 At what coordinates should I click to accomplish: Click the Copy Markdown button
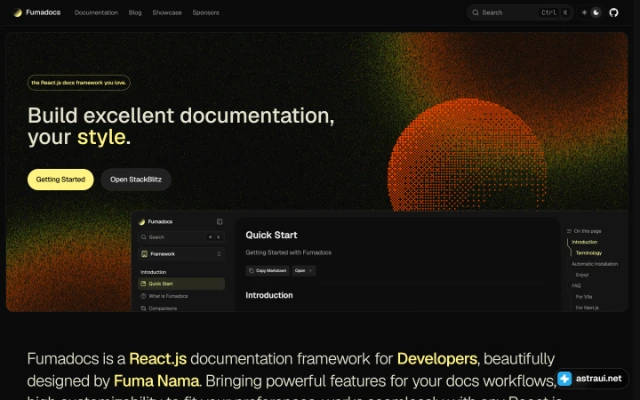click(267, 271)
